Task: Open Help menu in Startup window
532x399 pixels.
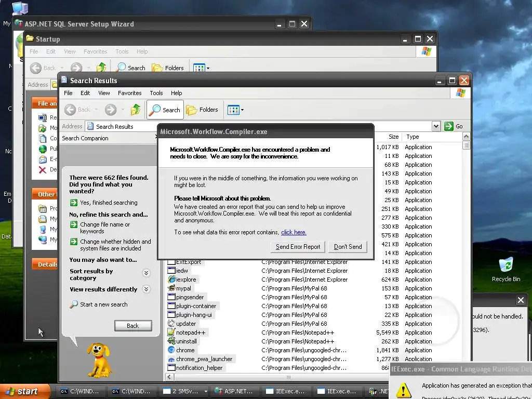Action: 142,51
